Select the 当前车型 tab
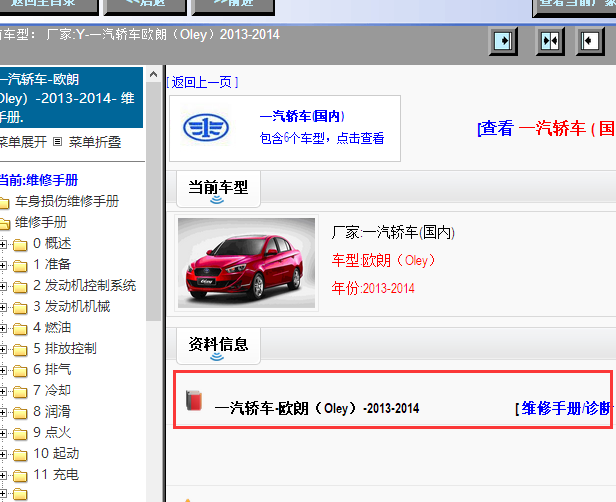The width and height of the screenshot is (616, 502). coord(218,189)
